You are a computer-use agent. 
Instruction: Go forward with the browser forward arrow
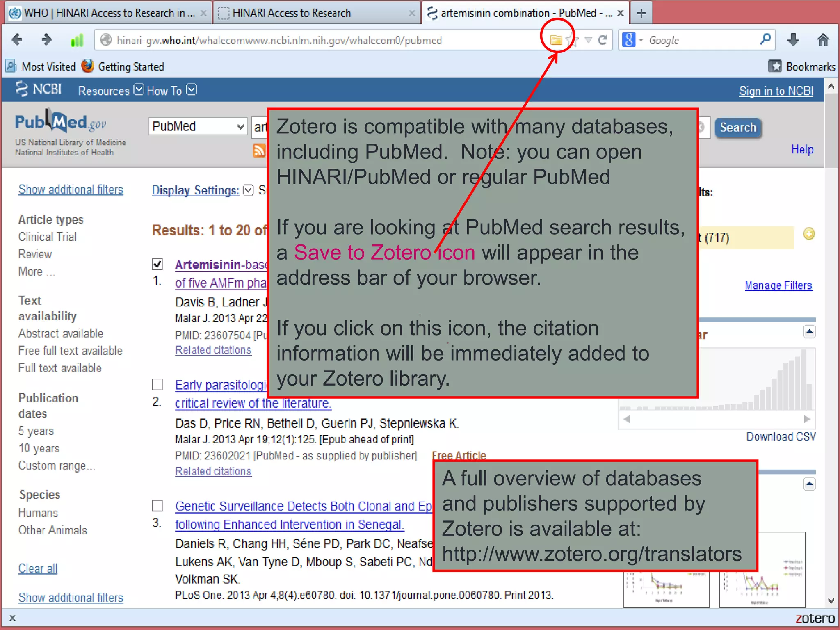click(x=46, y=40)
